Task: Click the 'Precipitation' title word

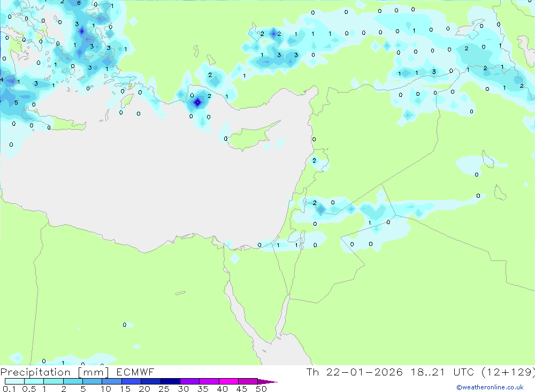Action: (x=35, y=372)
